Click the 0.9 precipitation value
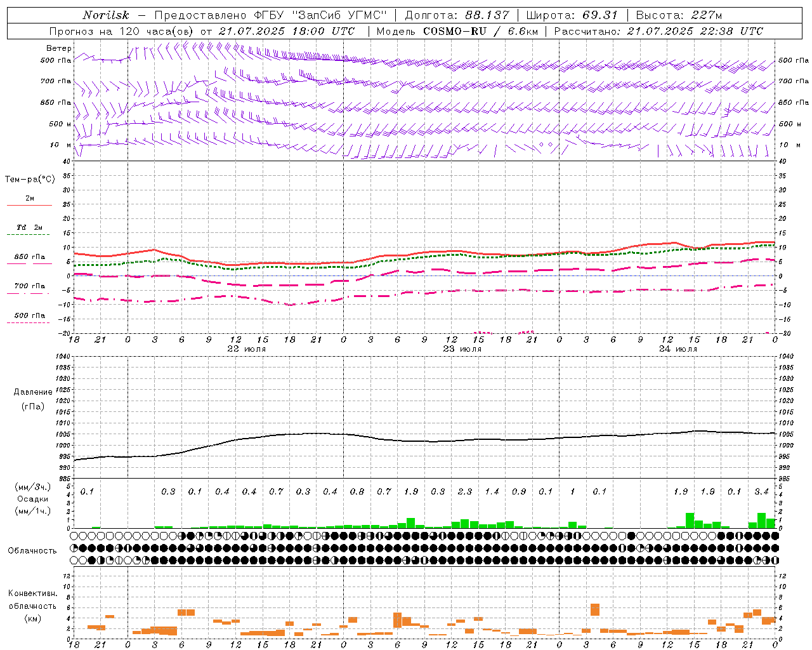The image size is (812, 650). pyautogui.click(x=519, y=491)
